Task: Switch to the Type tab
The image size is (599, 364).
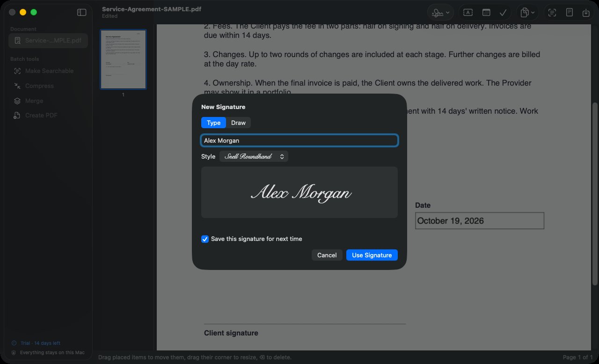Action: point(214,123)
